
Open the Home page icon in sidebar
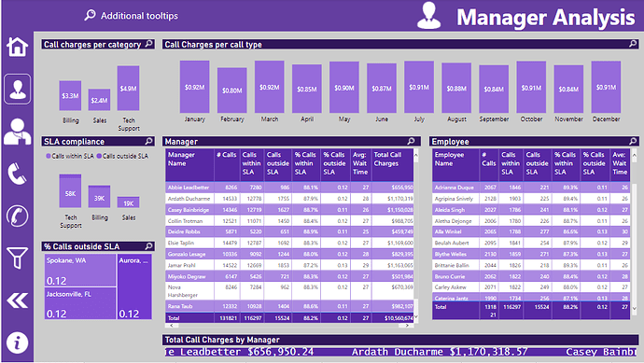pyautogui.click(x=17, y=47)
